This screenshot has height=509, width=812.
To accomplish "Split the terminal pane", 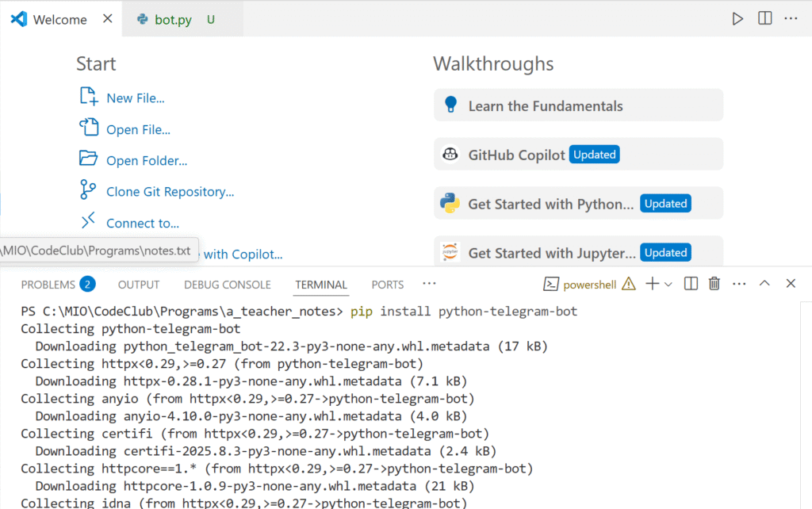I will coord(691,284).
